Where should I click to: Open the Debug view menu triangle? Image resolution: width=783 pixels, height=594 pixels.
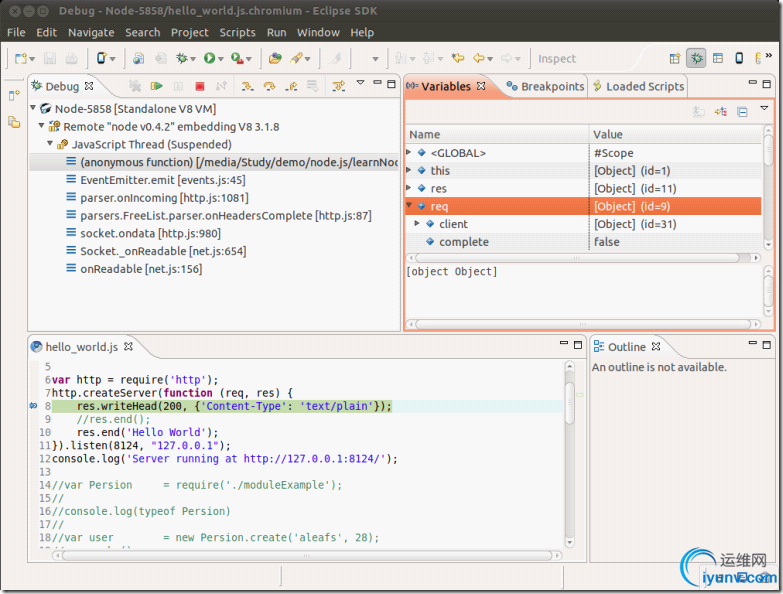tap(361, 82)
